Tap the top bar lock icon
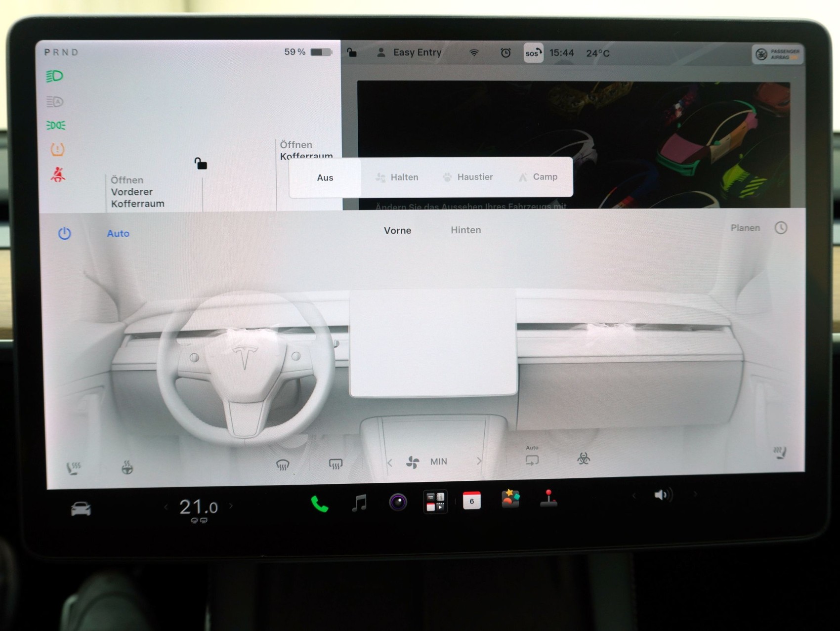 pyautogui.click(x=352, y=52)
